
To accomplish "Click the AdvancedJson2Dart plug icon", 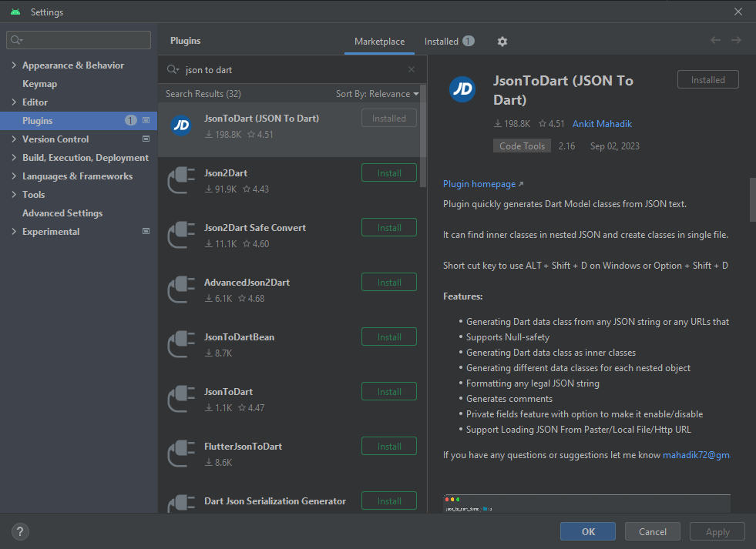I will pos(181,290).
